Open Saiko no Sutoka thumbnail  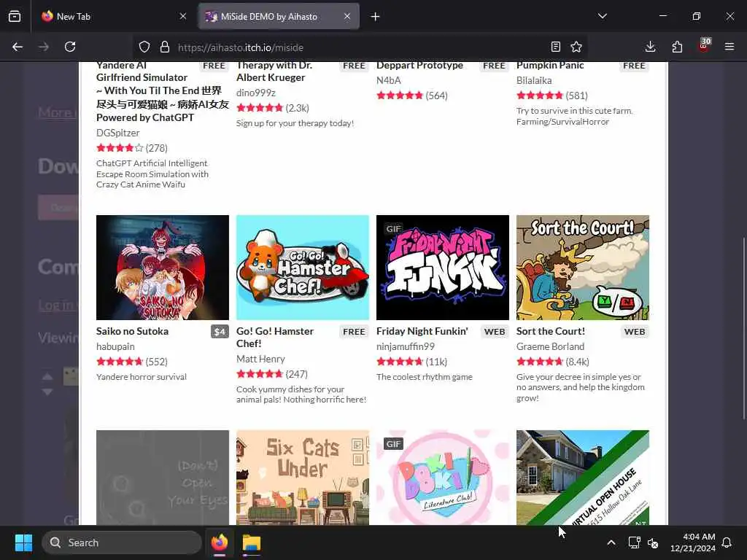point(163,268)
